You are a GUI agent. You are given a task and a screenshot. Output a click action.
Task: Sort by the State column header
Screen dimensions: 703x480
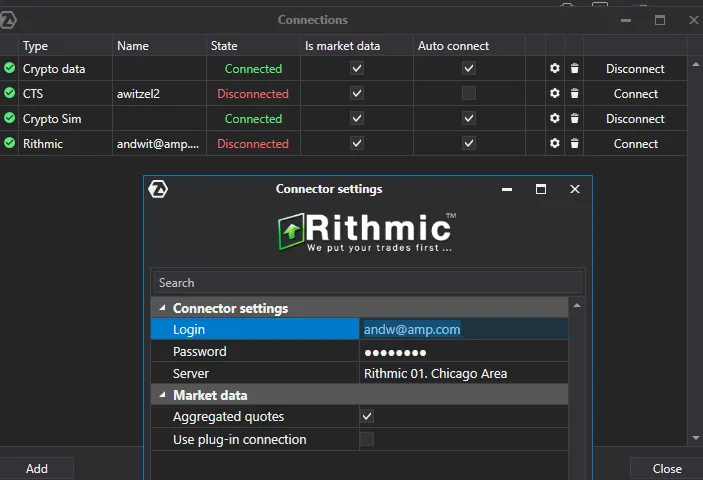click(224, 46)
